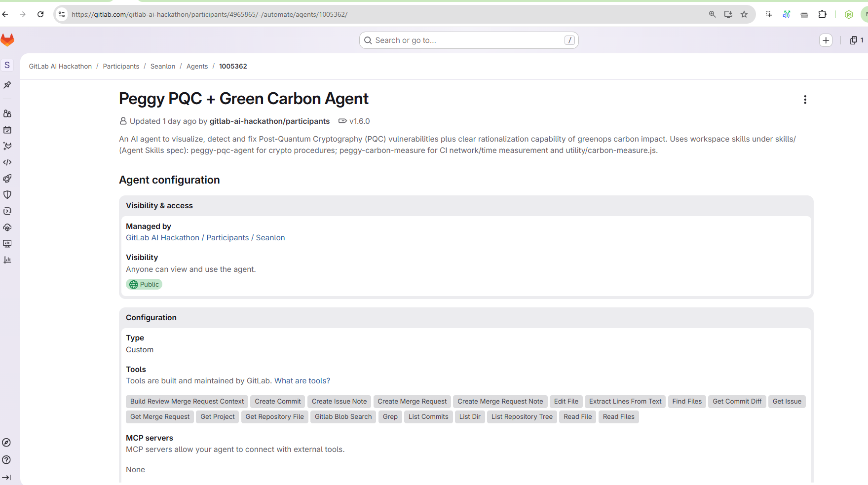The height and width of the screenshot is (485, 868).
Task: Expand the collapsed left sidebar
Action: [6, 477]
